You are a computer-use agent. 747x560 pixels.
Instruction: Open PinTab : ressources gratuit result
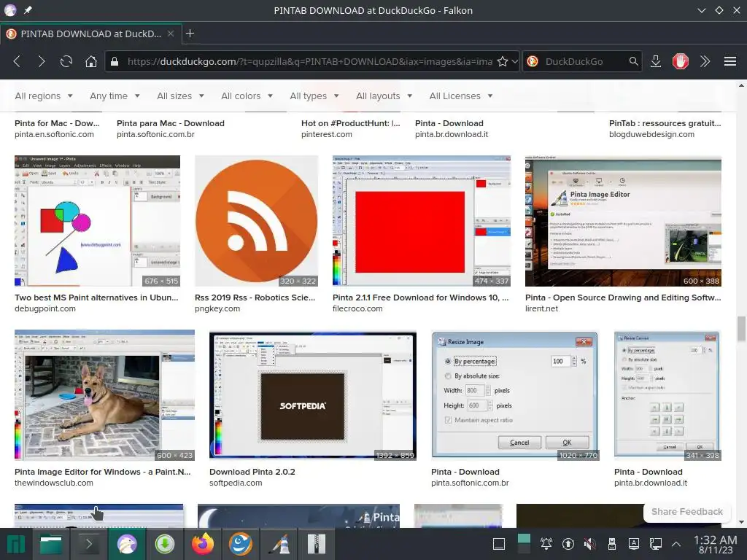(665, 123)
